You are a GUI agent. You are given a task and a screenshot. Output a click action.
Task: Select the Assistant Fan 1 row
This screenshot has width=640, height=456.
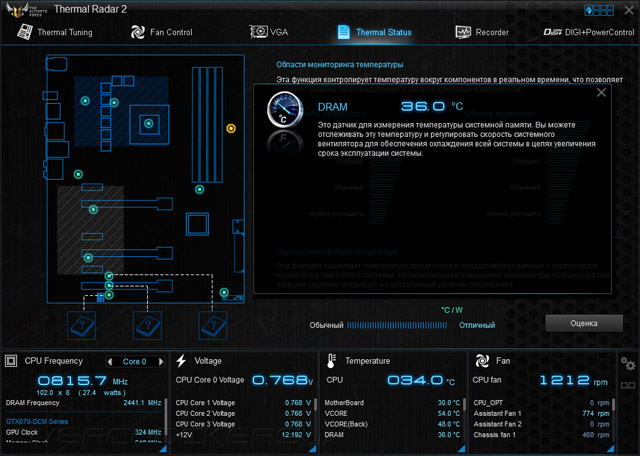[541, 414]
